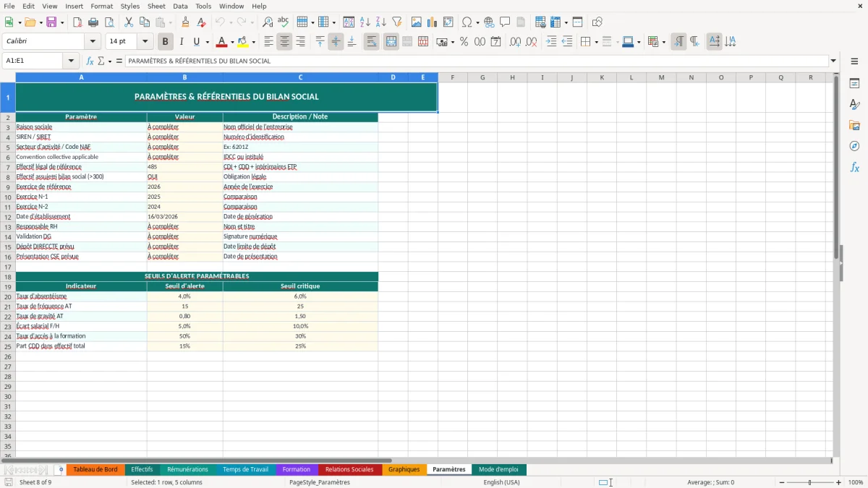Toggle Italic formatting
The width and height of the screenshot is (868, 488).
(x=181, y=42)
